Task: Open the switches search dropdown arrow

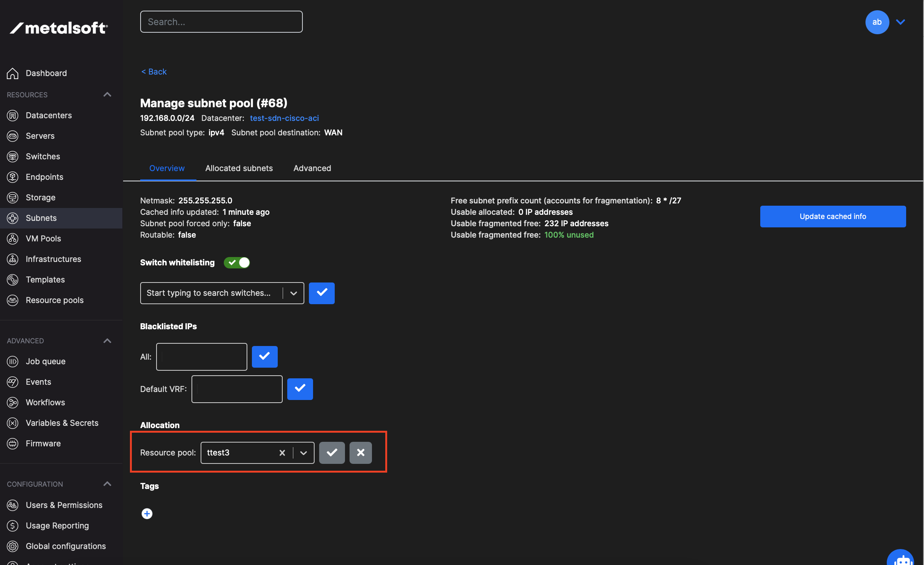Action: coord(293,293)
